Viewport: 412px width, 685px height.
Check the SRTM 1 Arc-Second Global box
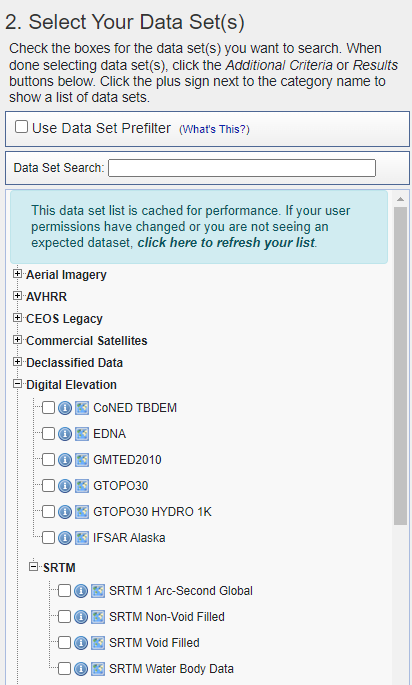tap(64, 591)
